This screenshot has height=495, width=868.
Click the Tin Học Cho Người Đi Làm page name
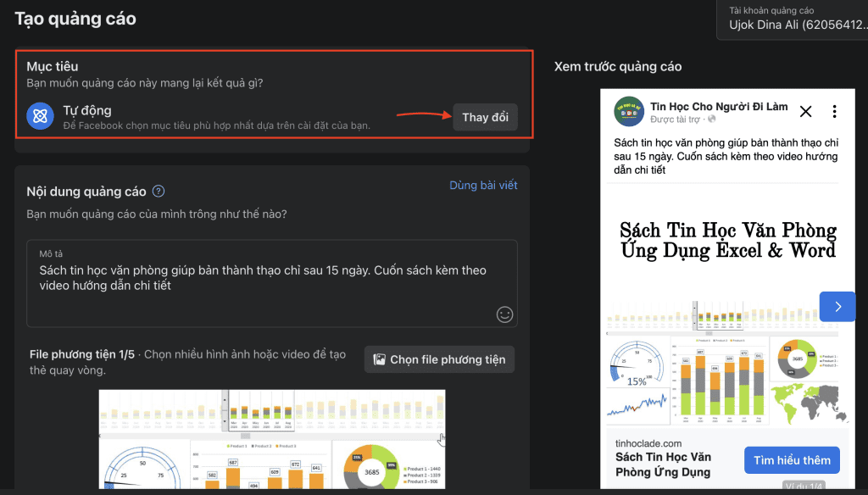point(719,106)
